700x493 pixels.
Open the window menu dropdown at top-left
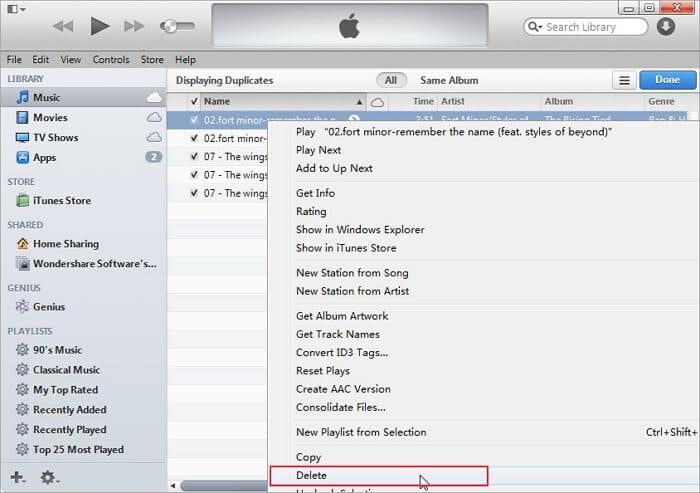[x=17, y=9]
